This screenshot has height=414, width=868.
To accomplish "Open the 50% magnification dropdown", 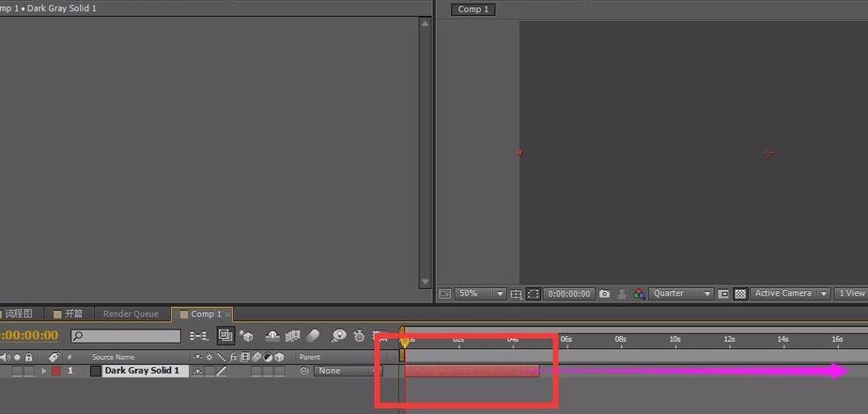I will [x=480, y=294].
